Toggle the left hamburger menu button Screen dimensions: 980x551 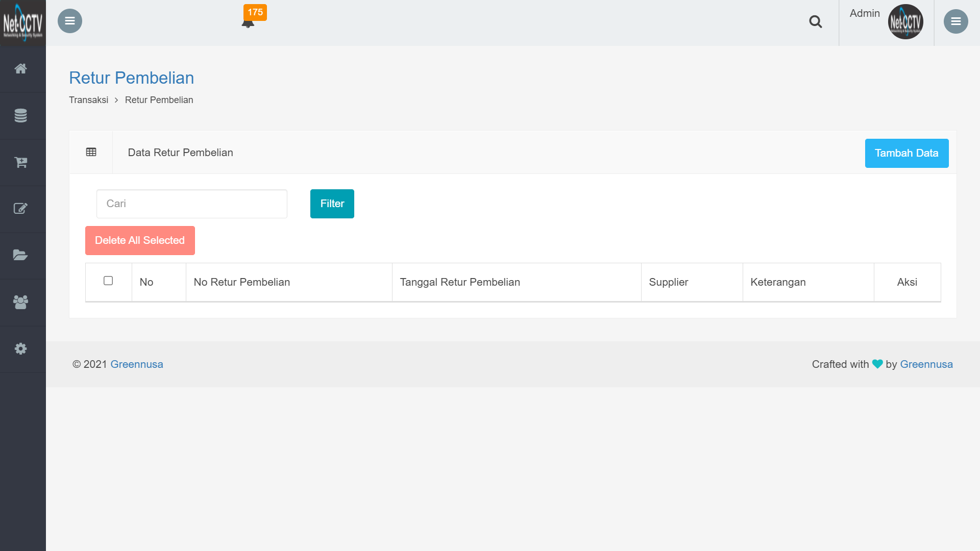[70, 21]
